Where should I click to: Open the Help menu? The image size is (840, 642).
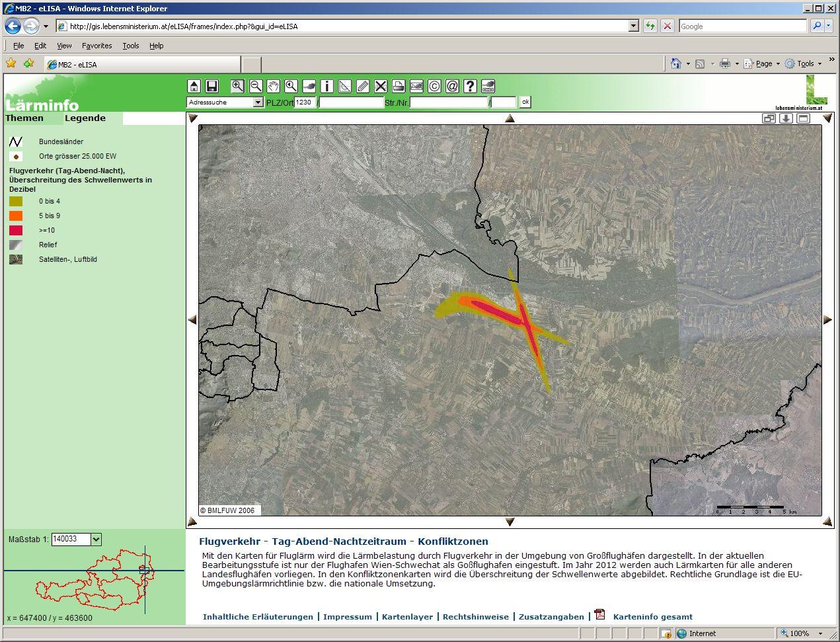[x=156, y=46]
